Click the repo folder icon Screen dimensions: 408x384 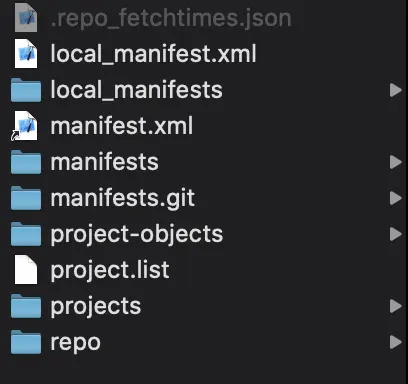pos(26,342)
